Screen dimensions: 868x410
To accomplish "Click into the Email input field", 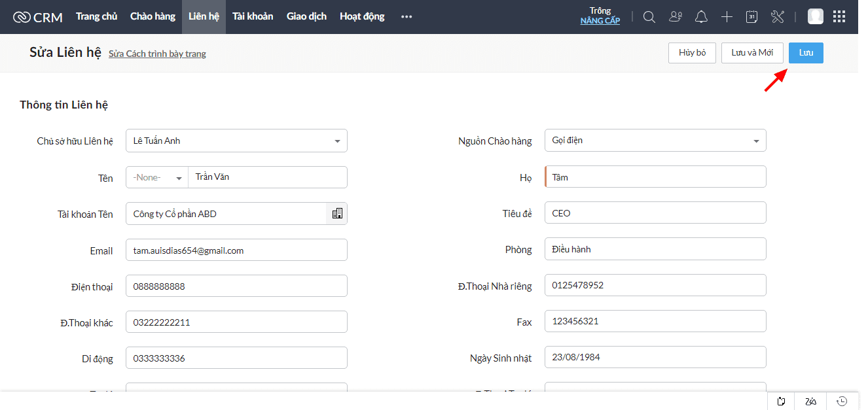I will point(236,250).
